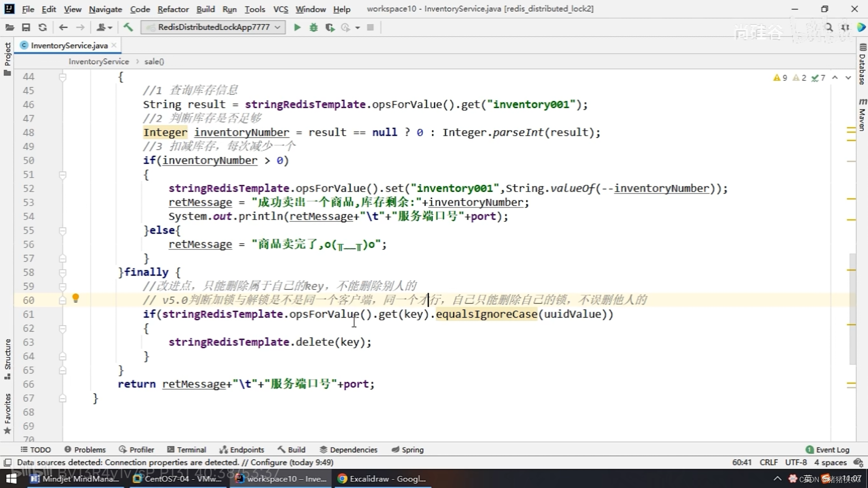Open the Windows Start menu
868x488 pixels.
[x=11, y=479]
